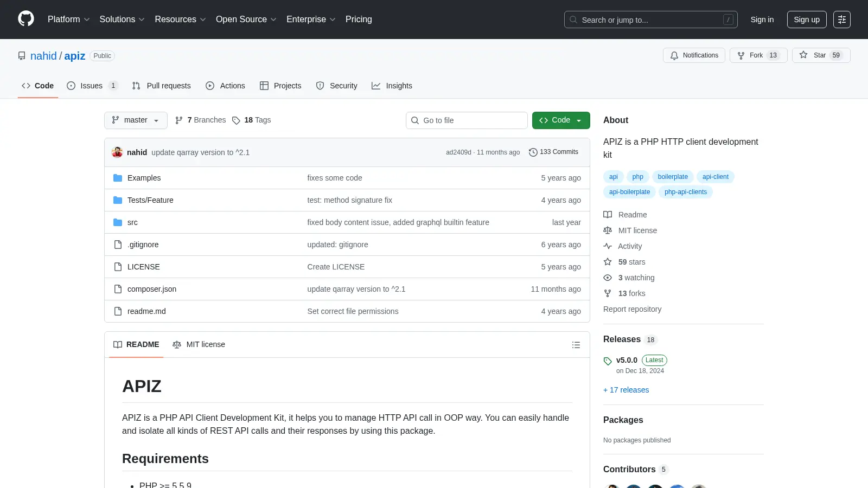Expand the Open Source menu

pyautogui.click(x=246, y=20)
